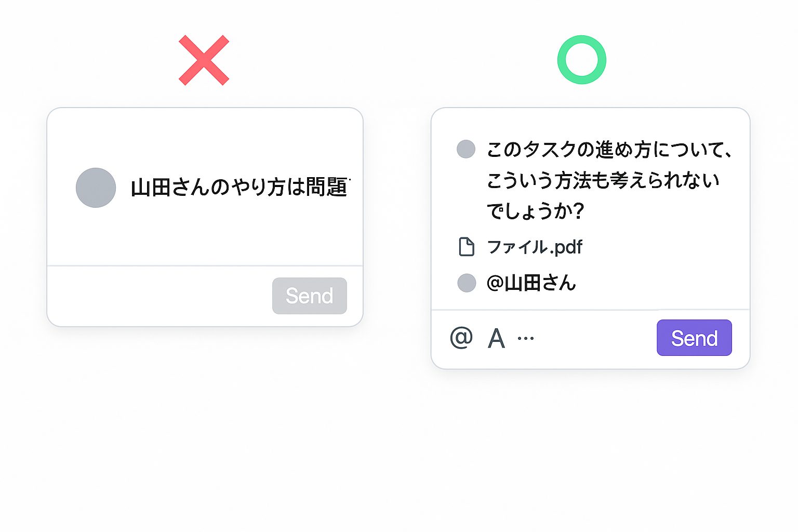Click the このタスクの進め方について message line
The image size is (798, 532).
point(610,150)
